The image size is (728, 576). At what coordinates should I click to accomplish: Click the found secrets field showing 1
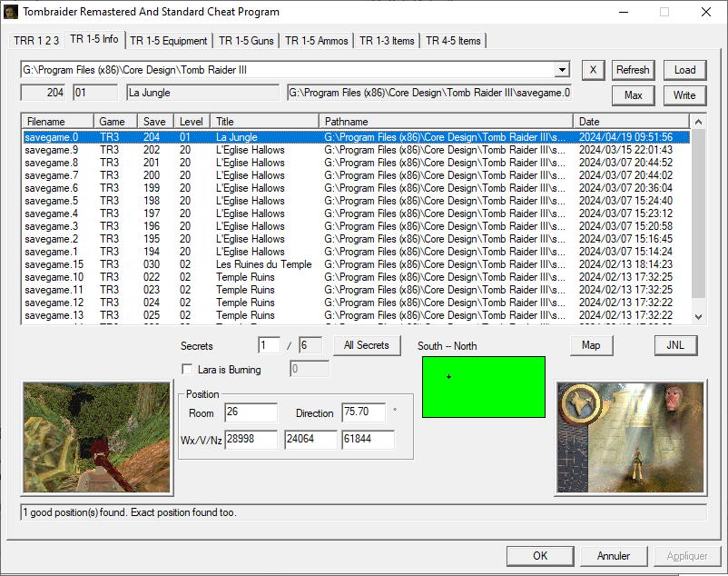pyautogui.click(x=269, y=345)
